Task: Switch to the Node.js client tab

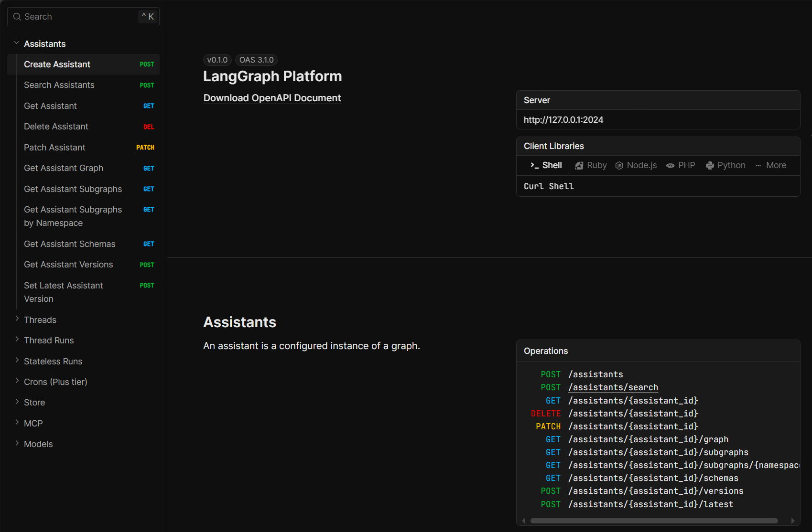Action: [636, 165]
